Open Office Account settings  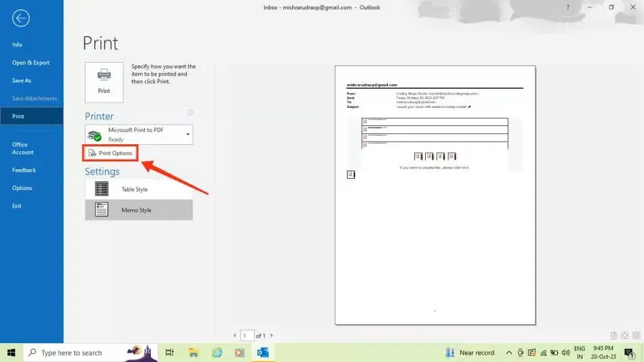[23, 148]
